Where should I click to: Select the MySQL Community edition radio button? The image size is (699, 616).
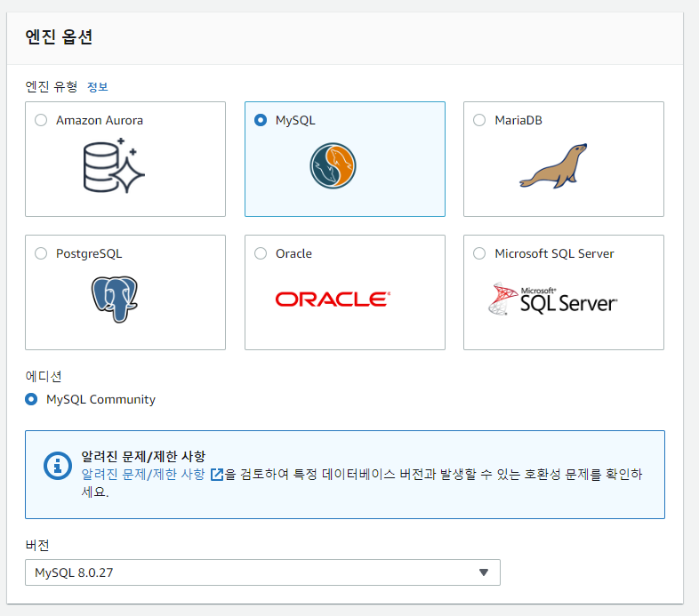pos(31,399)
